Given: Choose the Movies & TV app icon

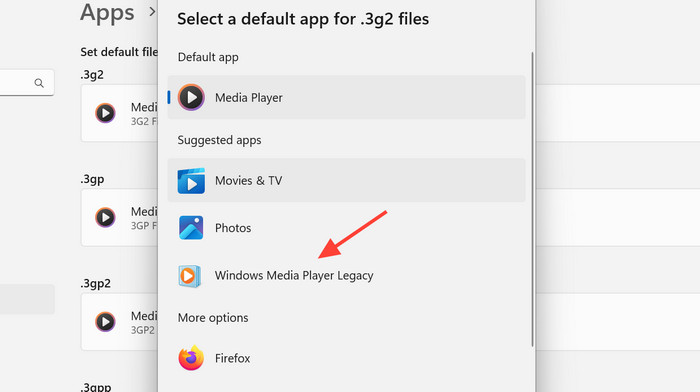Looking at the screenshot, I should [191, 181].
